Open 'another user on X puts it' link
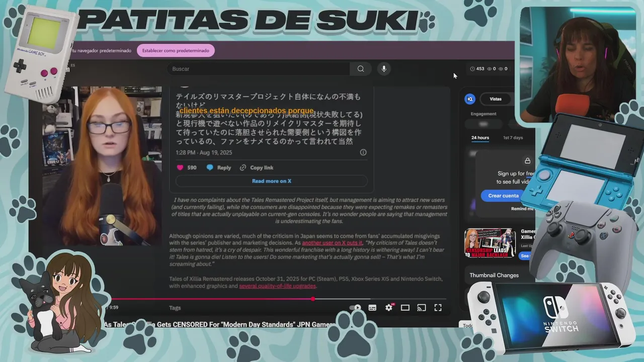644x362 pixels. (x=332, y=243)
